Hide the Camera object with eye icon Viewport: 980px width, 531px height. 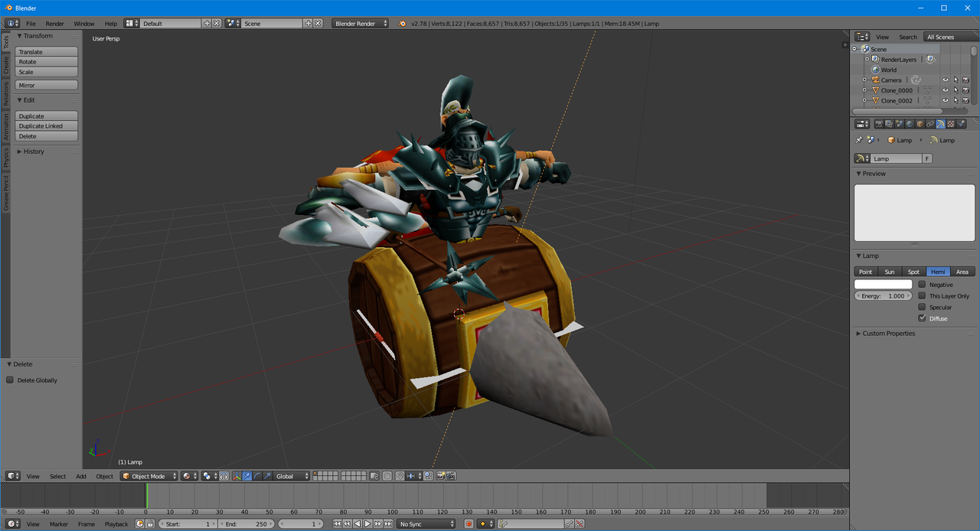(946, 80)
